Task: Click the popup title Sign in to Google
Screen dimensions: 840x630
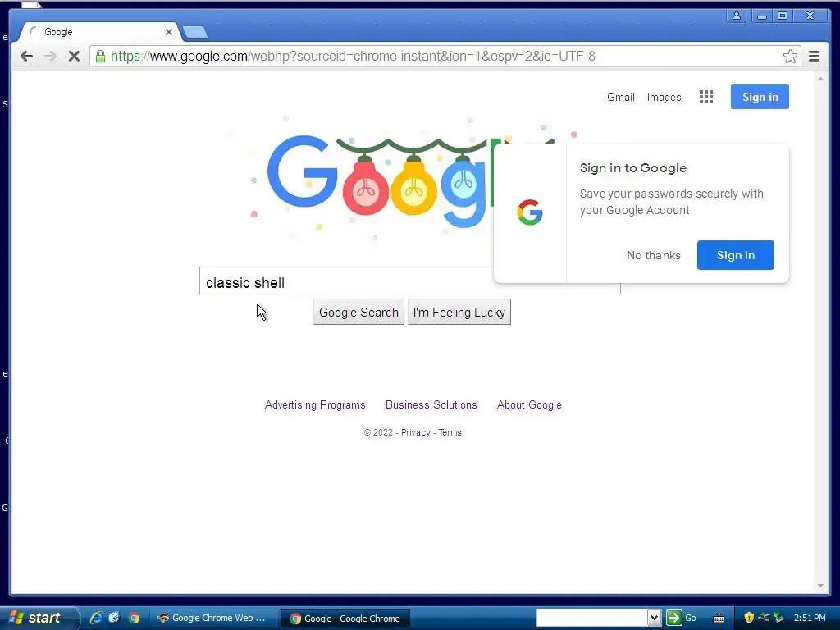Action: [x=632, y=168]
